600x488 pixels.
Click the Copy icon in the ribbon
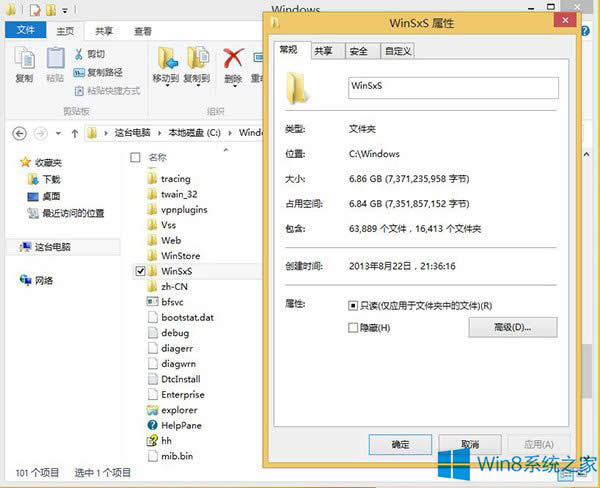tap(24, 59)
